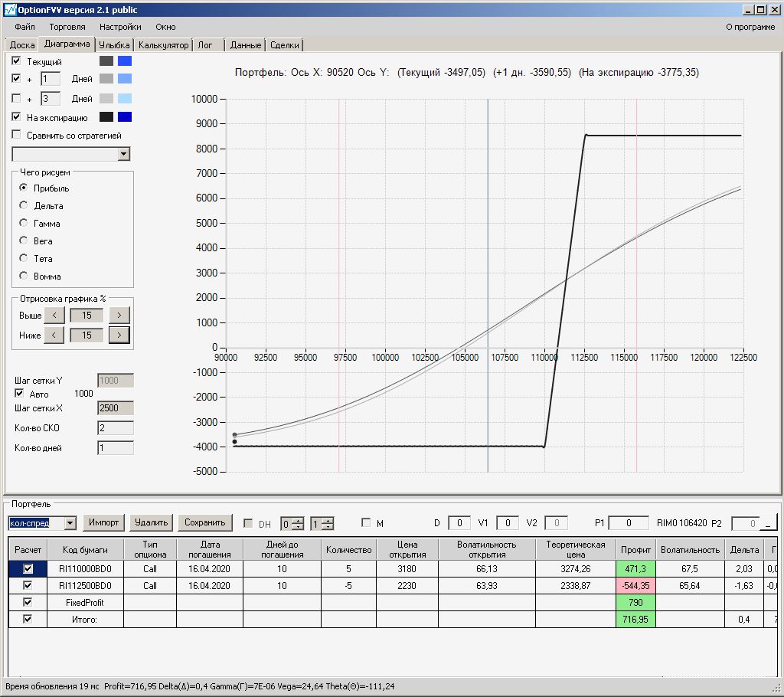Click the DH second spinner control
784x697 pixels.
[x=322, y=524]
